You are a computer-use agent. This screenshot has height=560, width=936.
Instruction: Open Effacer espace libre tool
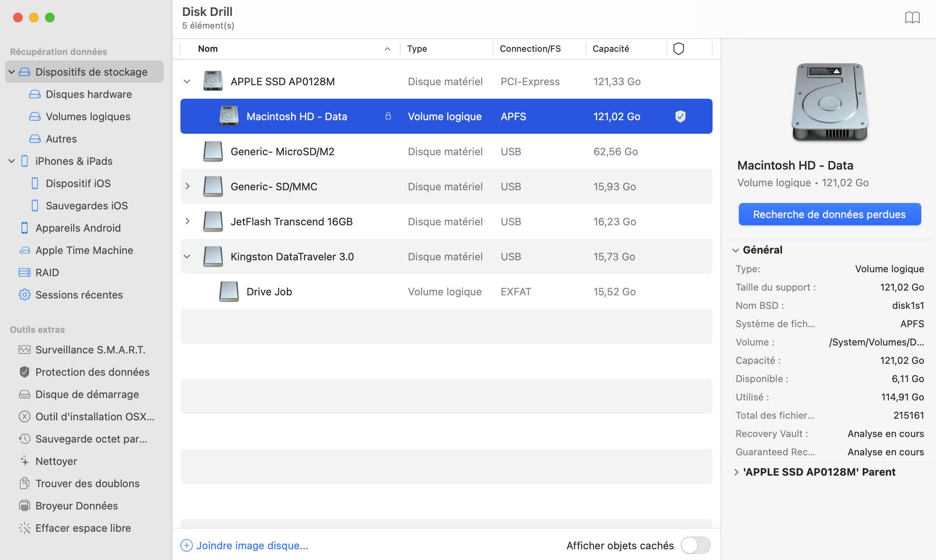(x=74, y=528)
